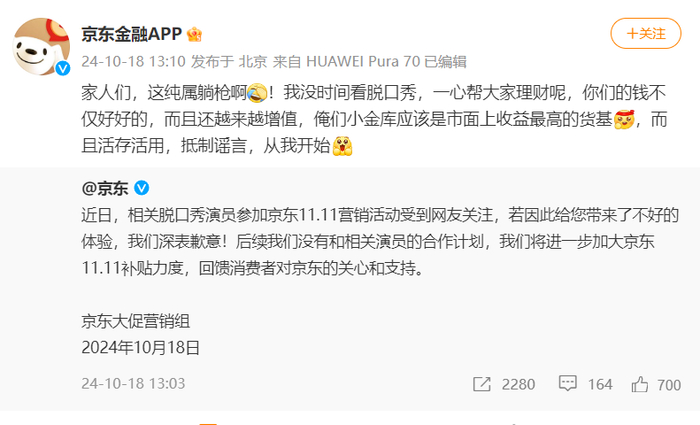
Task: Open the 京东金融APP profile avatar
Action: pyautogui.click(x=41, y=46)
